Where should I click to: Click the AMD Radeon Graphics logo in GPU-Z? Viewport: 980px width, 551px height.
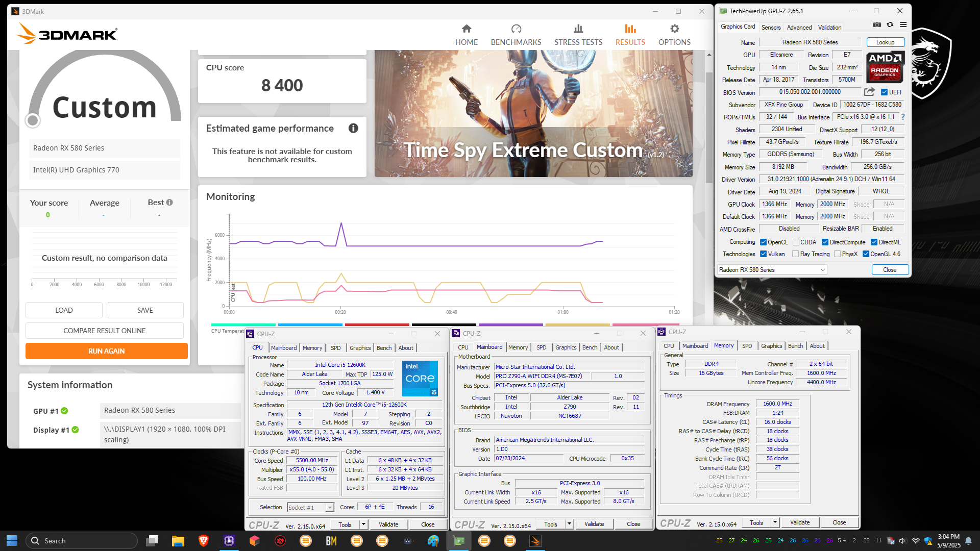tap(885, 66)
